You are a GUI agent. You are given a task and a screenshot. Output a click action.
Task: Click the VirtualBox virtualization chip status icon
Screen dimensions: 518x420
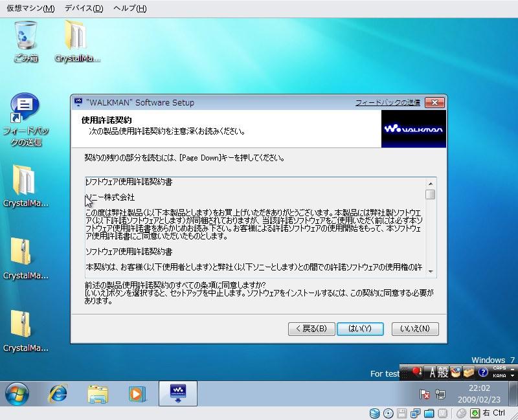443,413
